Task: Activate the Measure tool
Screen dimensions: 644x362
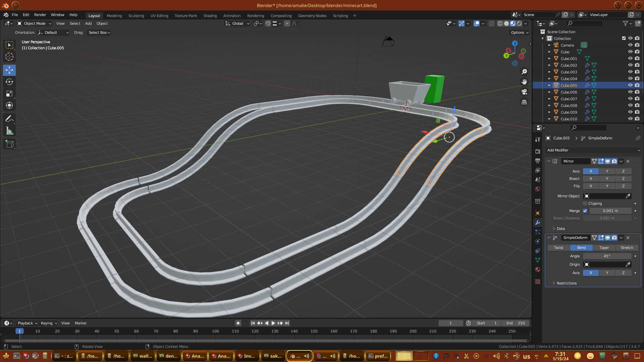Action: (x=9, y=131)
